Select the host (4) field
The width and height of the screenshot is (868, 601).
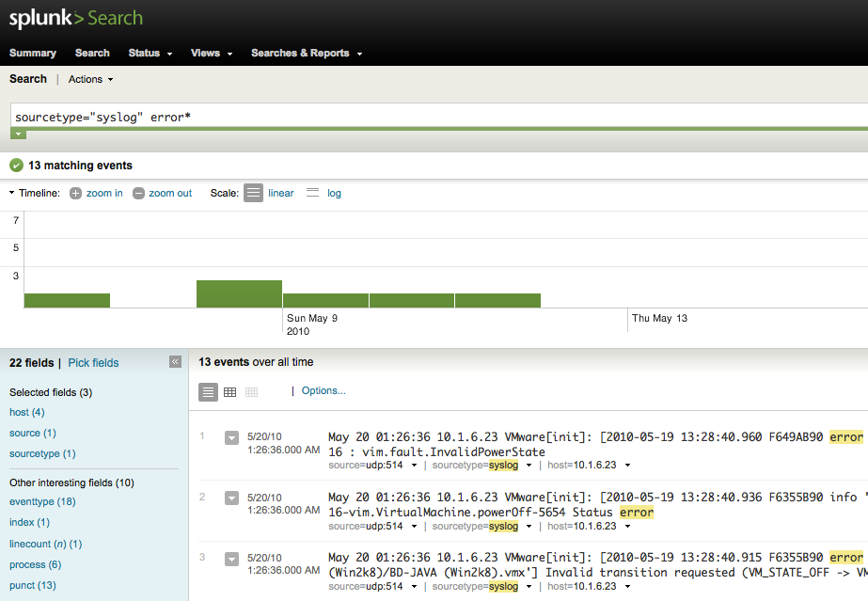pyautogui.click(x=27, y=412)
